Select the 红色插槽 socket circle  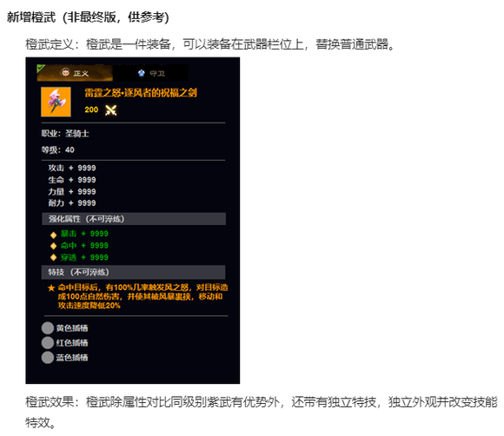click(48, 342)
